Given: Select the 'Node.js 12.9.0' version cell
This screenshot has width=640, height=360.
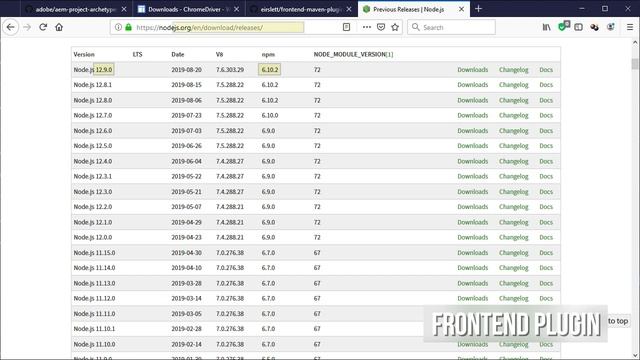Looking at the screenshot, I should point(93,70).
